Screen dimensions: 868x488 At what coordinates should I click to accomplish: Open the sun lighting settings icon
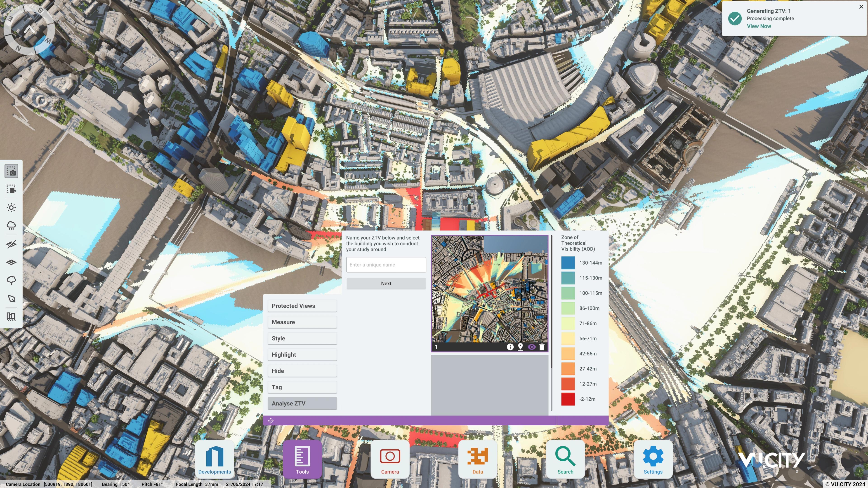[x=12, y=207]
